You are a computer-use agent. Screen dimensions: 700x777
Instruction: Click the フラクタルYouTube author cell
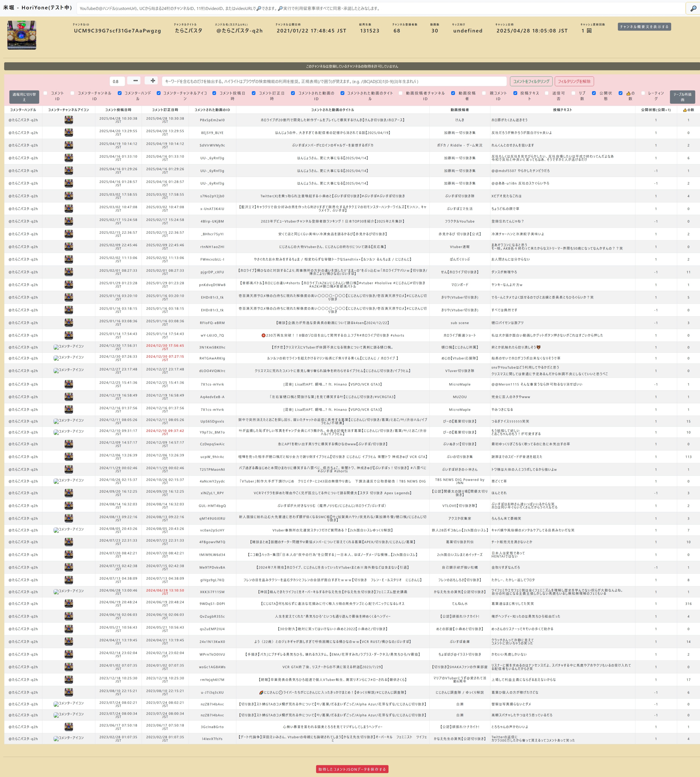pos(460,221)
